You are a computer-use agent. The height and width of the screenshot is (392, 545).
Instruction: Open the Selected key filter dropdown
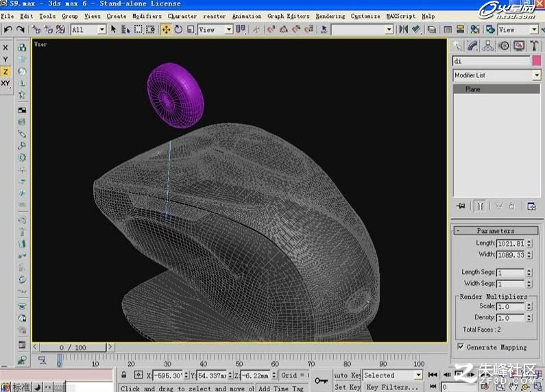[418, 376]
